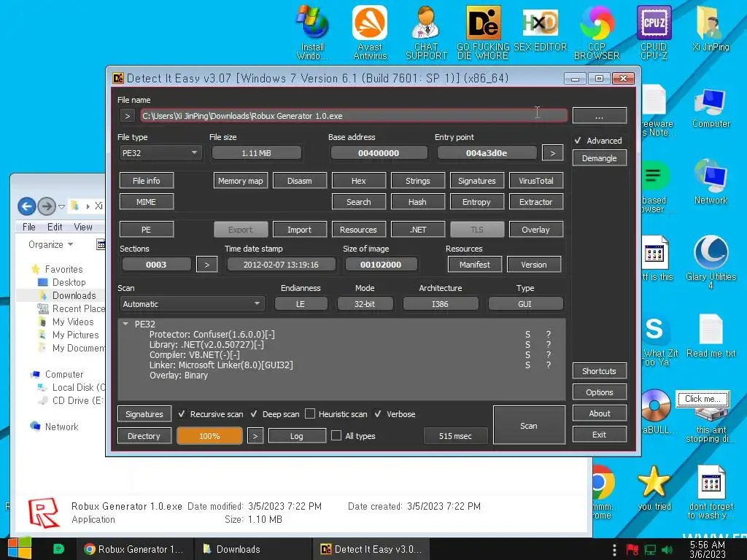
Task: Open the Install Windows desktop icon
Action: click(312, 32)
